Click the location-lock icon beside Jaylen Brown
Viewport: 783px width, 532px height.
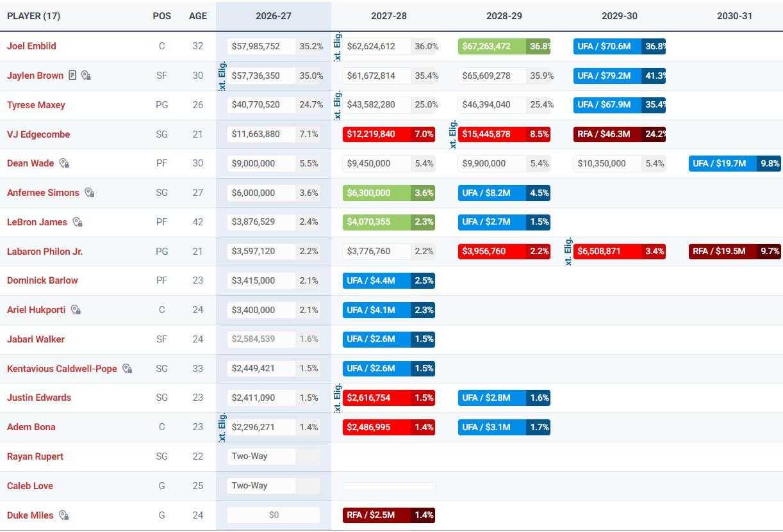coord(86,76)
